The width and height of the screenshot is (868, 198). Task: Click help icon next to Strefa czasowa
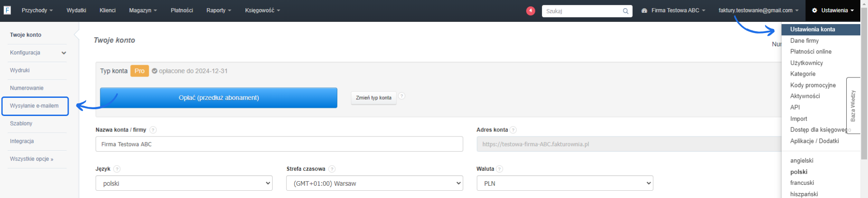coord(332,169)
